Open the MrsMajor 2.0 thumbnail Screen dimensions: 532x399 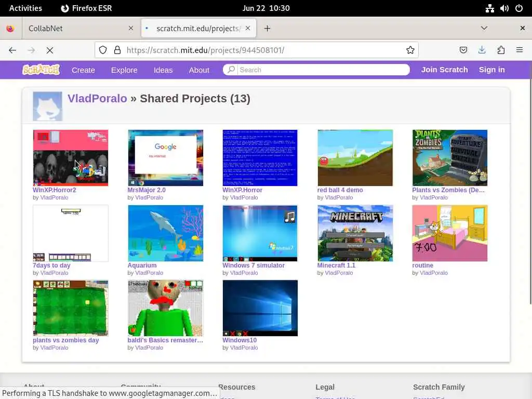click(166, 158)
